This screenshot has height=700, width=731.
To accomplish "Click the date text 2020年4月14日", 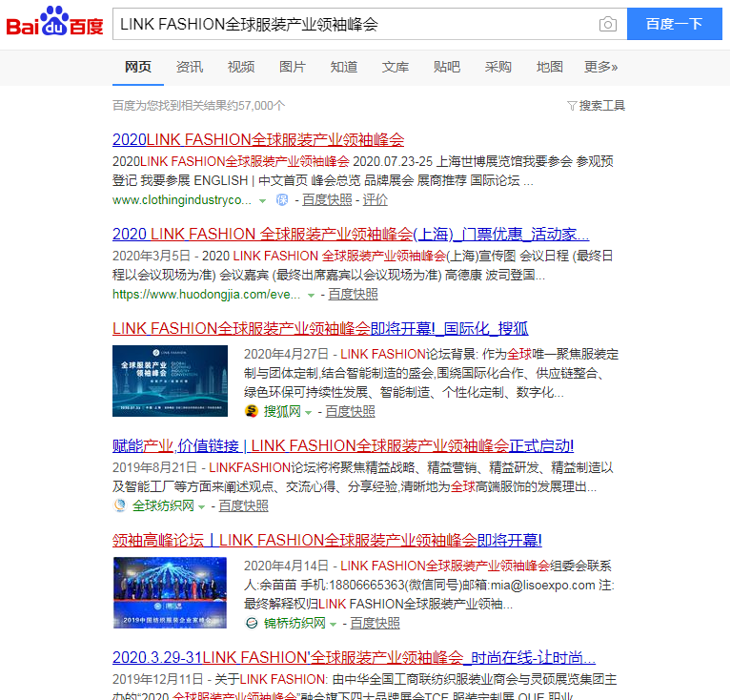I will tap(286, 566).
